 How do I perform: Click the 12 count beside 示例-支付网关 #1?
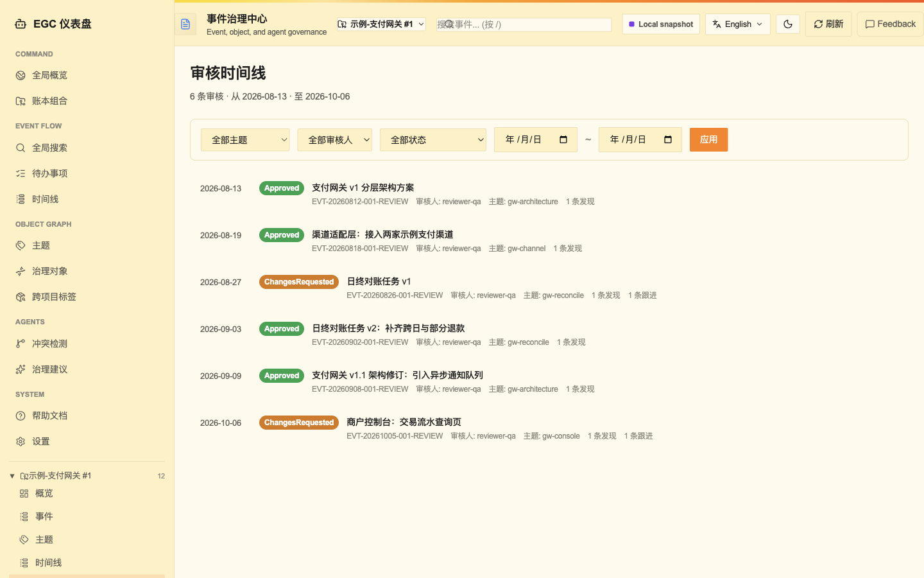click(x=161, y=476)
